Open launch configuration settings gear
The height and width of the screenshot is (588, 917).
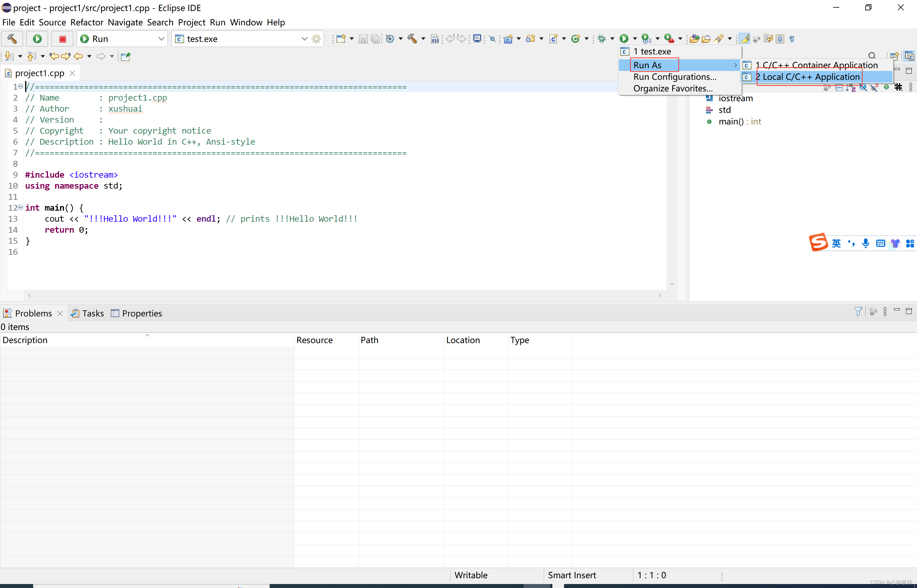(316, 39)
